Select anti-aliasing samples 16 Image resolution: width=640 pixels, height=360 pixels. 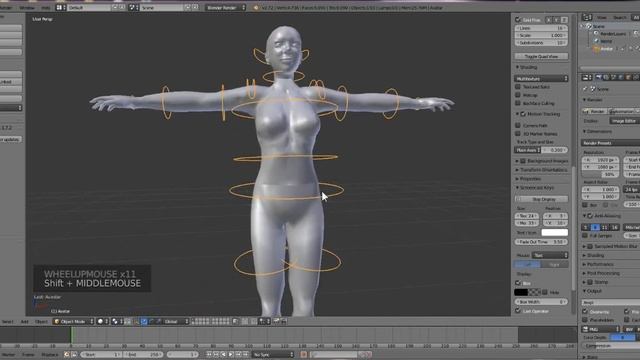(614, 227)
